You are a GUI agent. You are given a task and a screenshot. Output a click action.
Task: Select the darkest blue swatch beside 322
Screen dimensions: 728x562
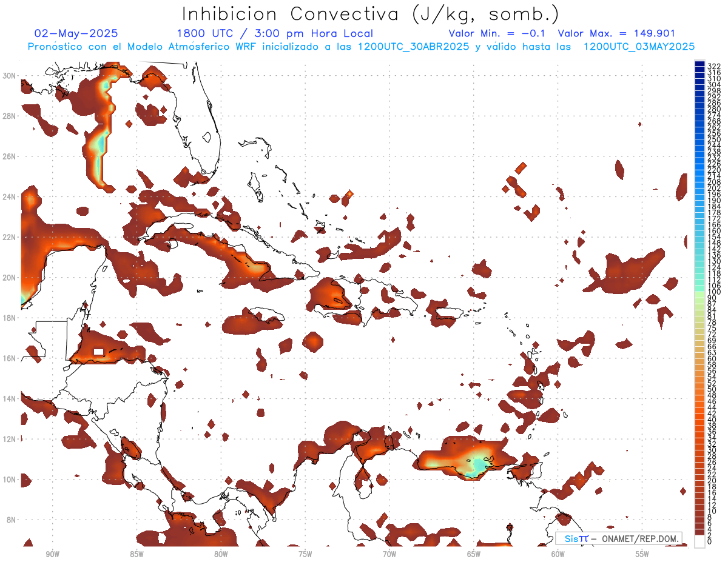(x=699, y=64)
